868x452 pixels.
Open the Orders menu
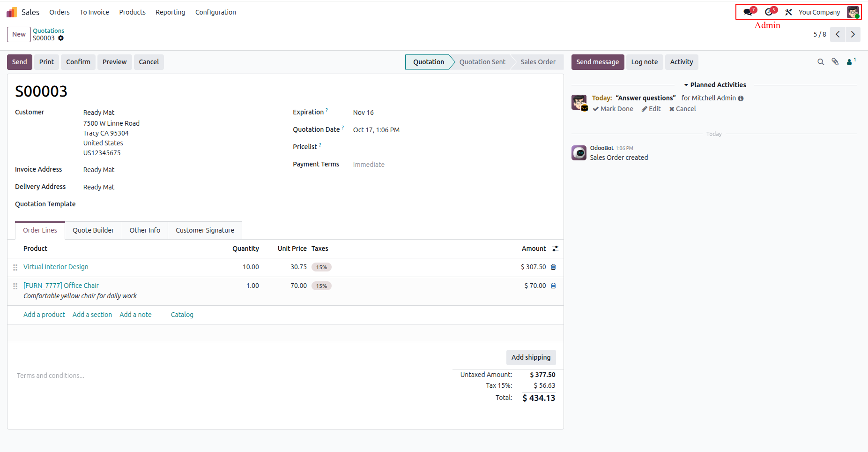pyautogui.click(x=59, y=12)
